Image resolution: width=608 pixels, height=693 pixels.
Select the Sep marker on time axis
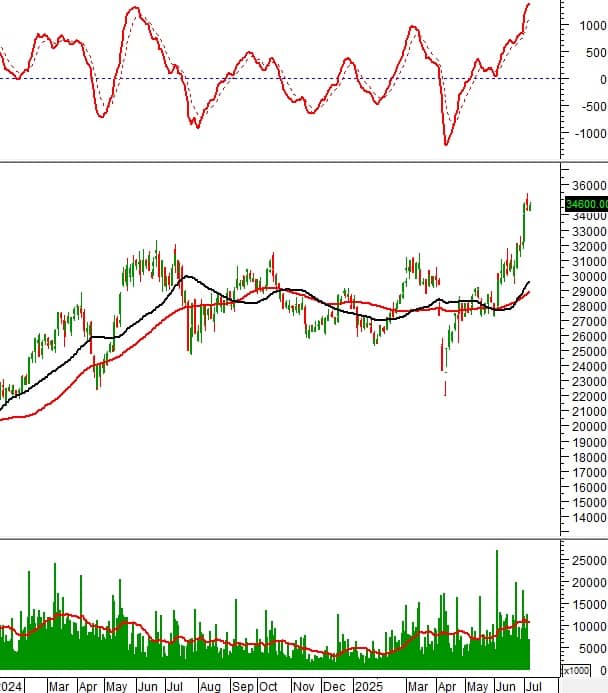coord(243,686)
